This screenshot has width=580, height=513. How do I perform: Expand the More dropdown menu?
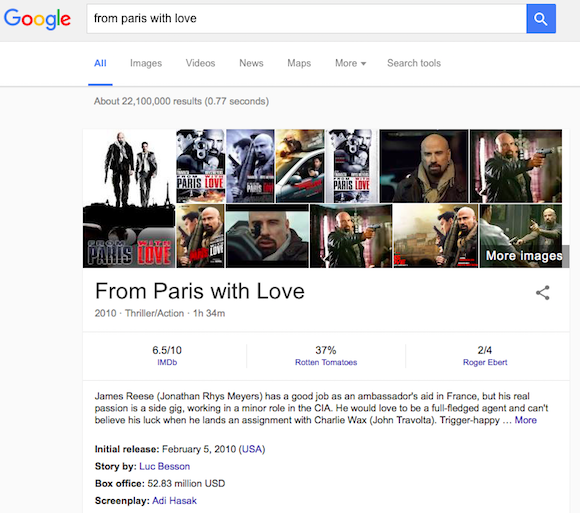(x=350, y=63)
